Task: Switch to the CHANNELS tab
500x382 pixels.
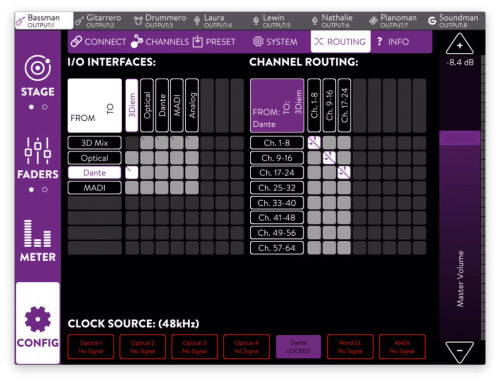Action: point(160,41)
